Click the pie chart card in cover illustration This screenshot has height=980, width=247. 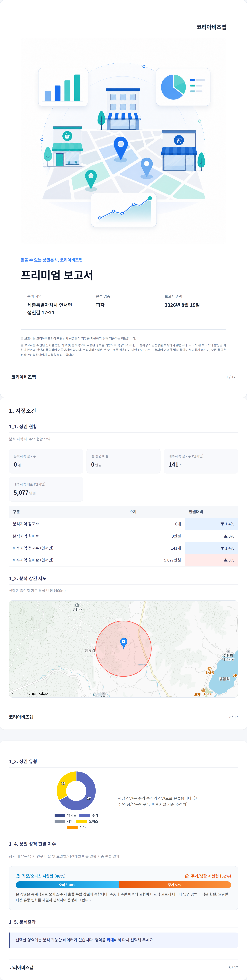183,87
